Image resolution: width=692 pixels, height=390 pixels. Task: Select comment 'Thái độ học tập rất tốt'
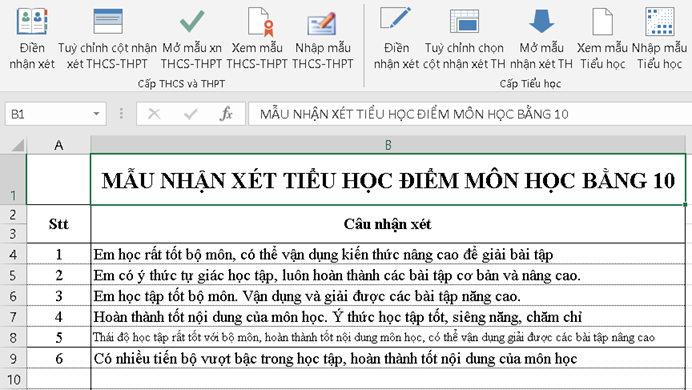tap(388, 338)
